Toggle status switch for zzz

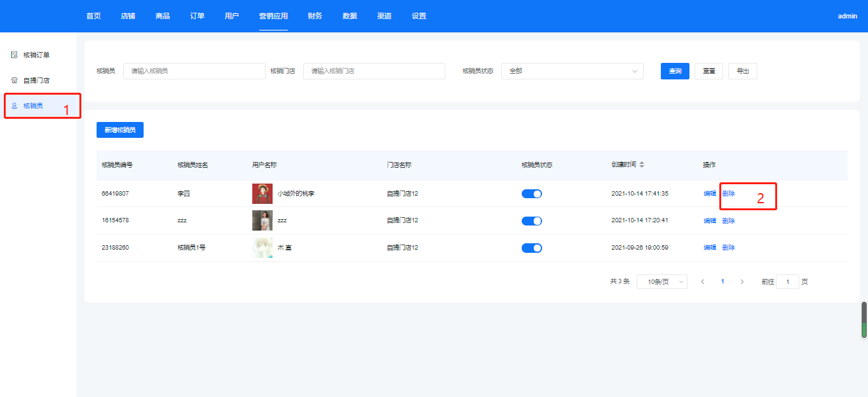[x=531, y=221]
